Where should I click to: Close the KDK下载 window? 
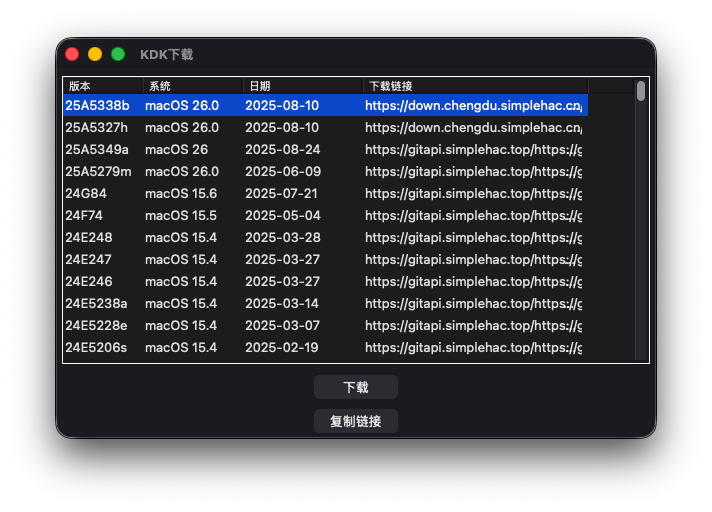(72, 54)
